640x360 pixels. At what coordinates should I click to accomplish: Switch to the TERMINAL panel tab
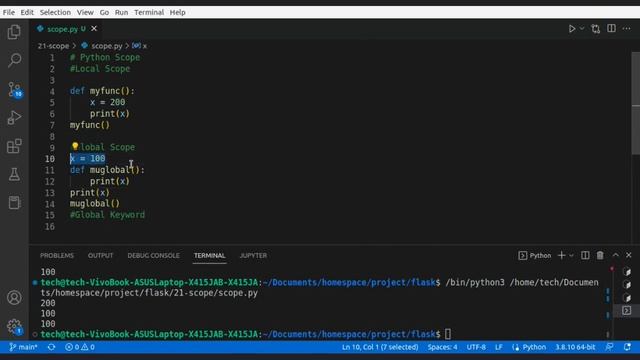[209, 256]
